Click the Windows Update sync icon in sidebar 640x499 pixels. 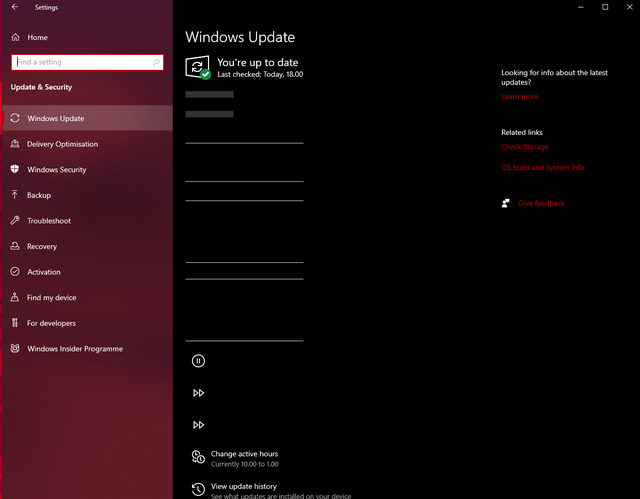click(15, 118)
